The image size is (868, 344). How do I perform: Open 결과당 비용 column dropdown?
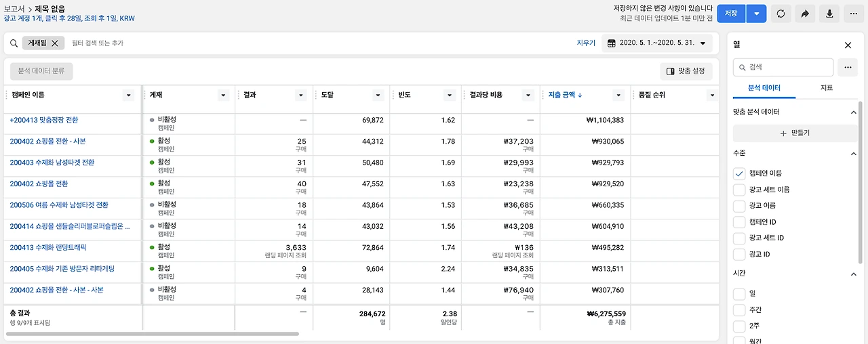tap(527, 95)
